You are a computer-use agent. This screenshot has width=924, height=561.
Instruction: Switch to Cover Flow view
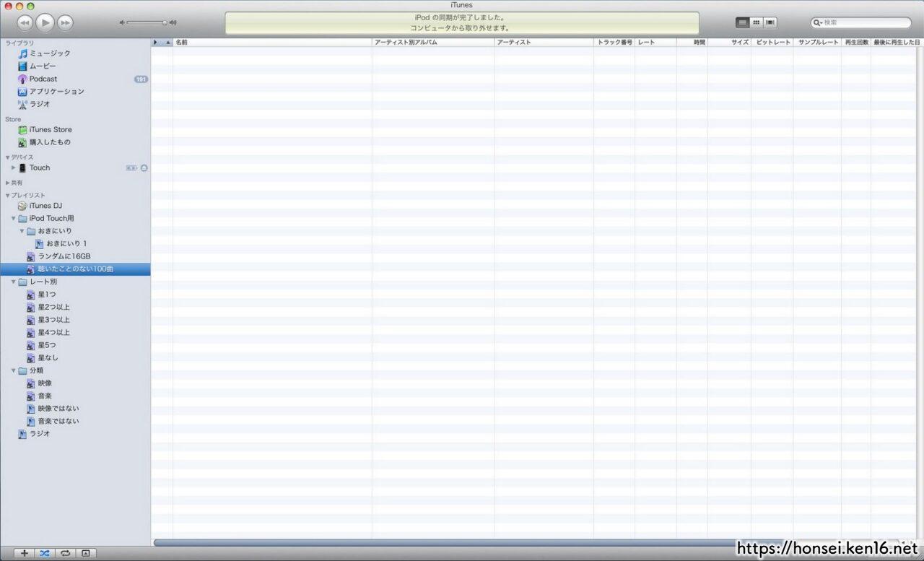click(x=770, y=23)
